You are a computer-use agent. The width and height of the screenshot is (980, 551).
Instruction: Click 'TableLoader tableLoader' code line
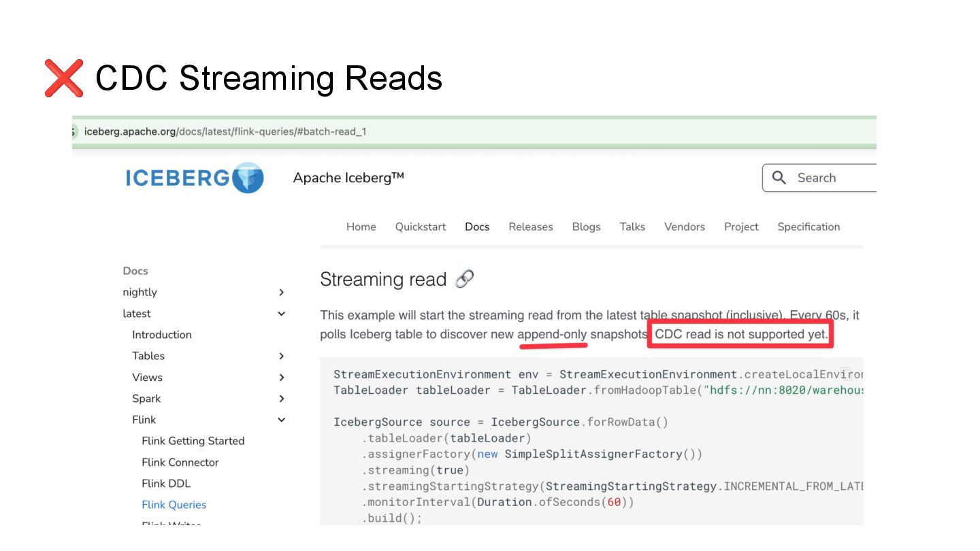[x=598, y=390]
